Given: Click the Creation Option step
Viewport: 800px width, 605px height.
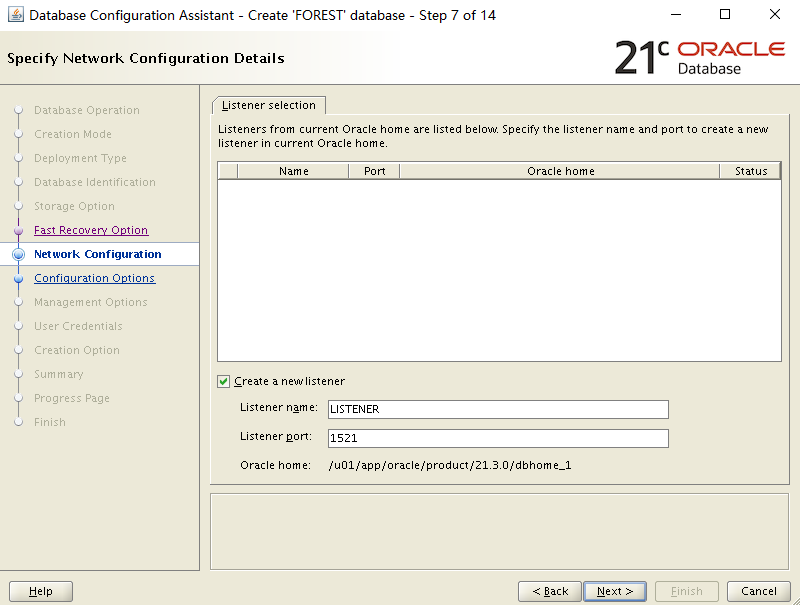Looking at the screenshot, I should tap(77, 350).
